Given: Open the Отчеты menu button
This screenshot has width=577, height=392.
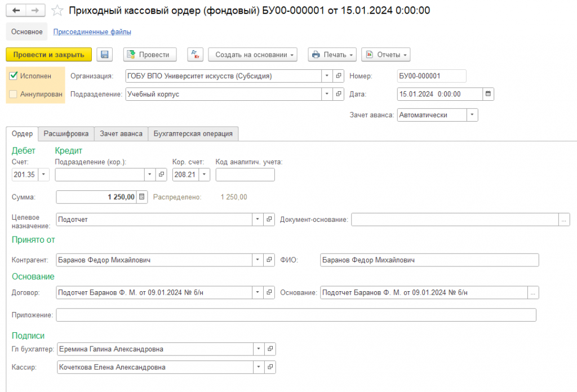Looking at the screenshot, I should [x=385, y=55].
